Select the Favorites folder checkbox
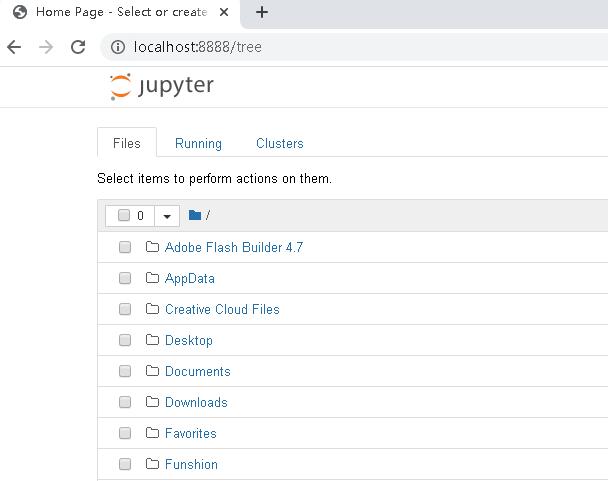608x481 pixels. pyautogui.click(x=125, y=433)
